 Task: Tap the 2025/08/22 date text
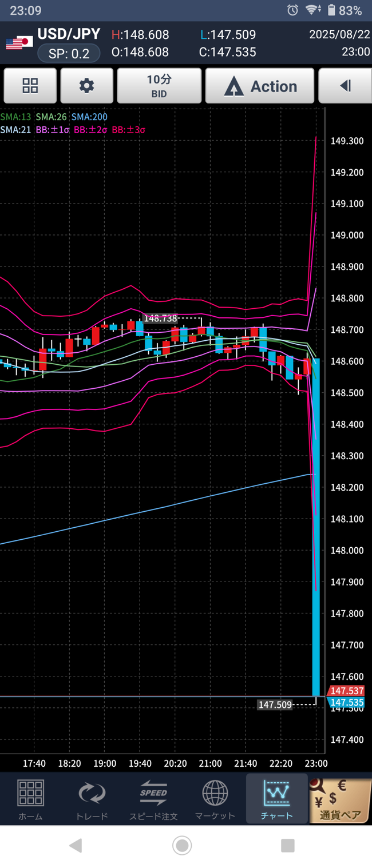coord(339,34)
